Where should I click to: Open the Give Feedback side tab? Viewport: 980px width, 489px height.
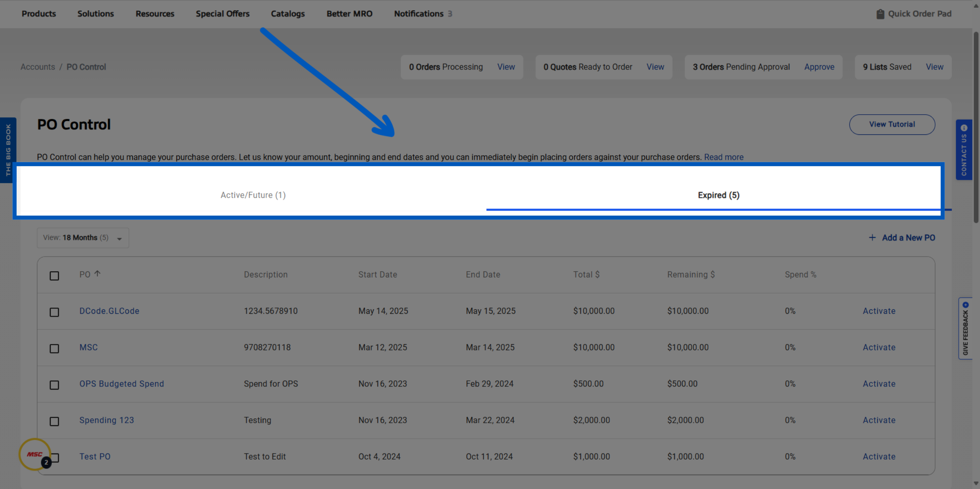pos(965,328)
